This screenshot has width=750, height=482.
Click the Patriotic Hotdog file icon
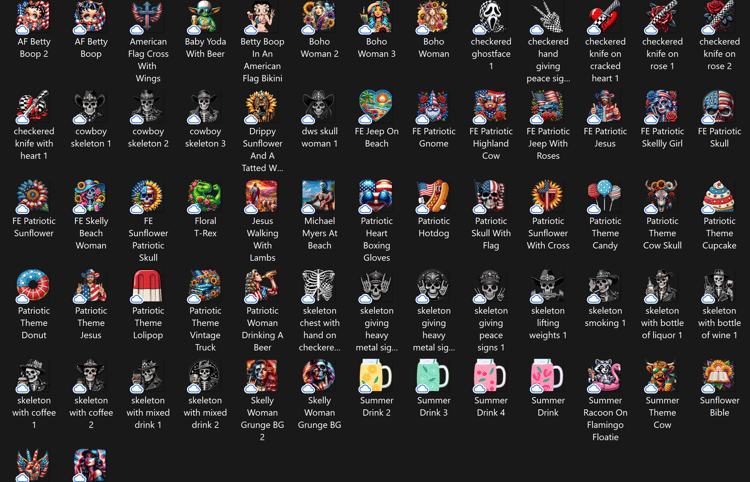[x=433, y=196]
